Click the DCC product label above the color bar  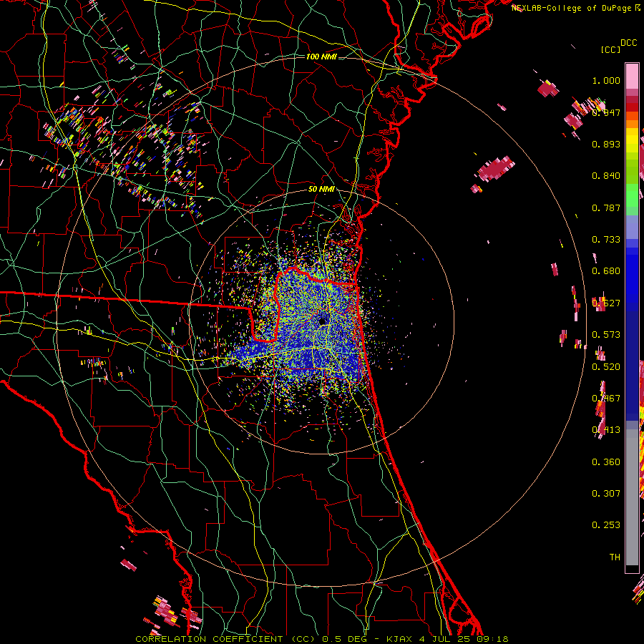[629, 43]
